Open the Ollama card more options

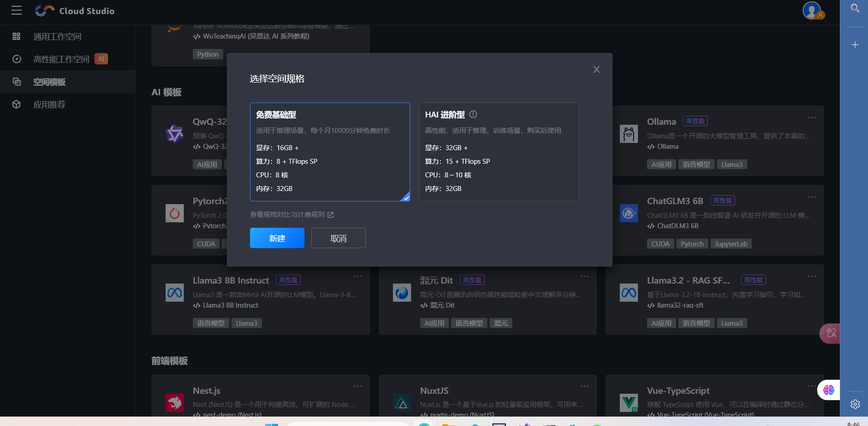(812, 118)
